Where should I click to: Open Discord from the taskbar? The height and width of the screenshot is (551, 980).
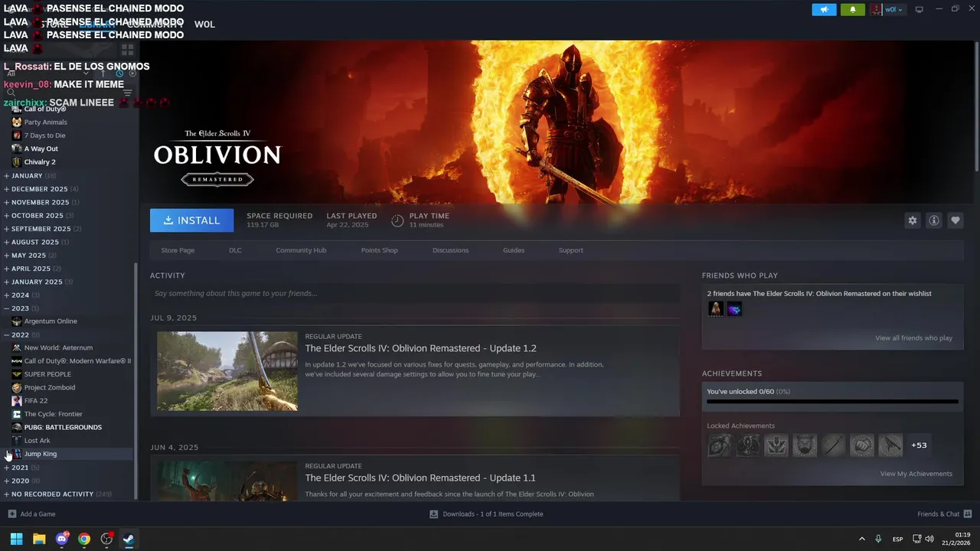(62, 539)
